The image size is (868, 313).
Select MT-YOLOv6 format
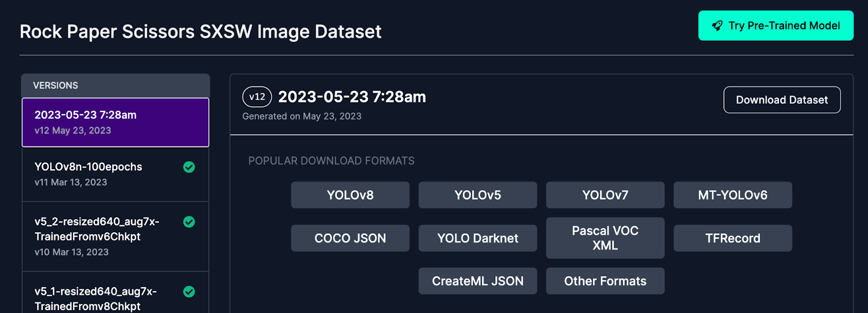732,195
